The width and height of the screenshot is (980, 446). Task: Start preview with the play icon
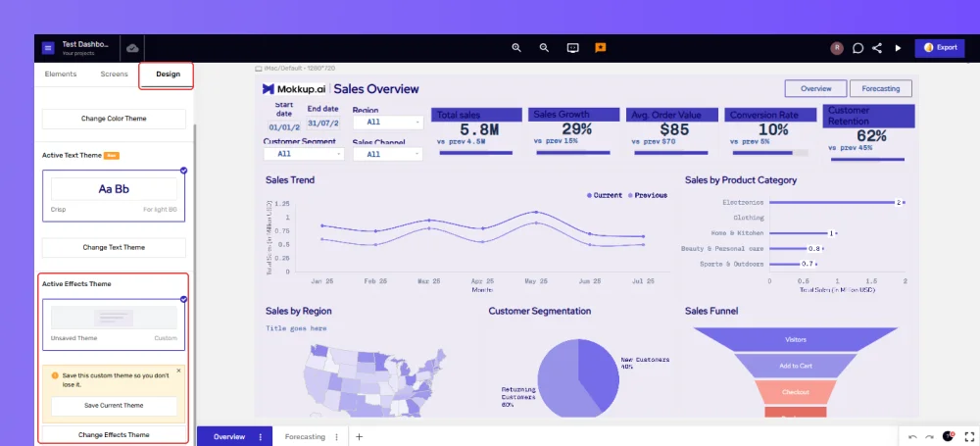click(x=898, y=48)
